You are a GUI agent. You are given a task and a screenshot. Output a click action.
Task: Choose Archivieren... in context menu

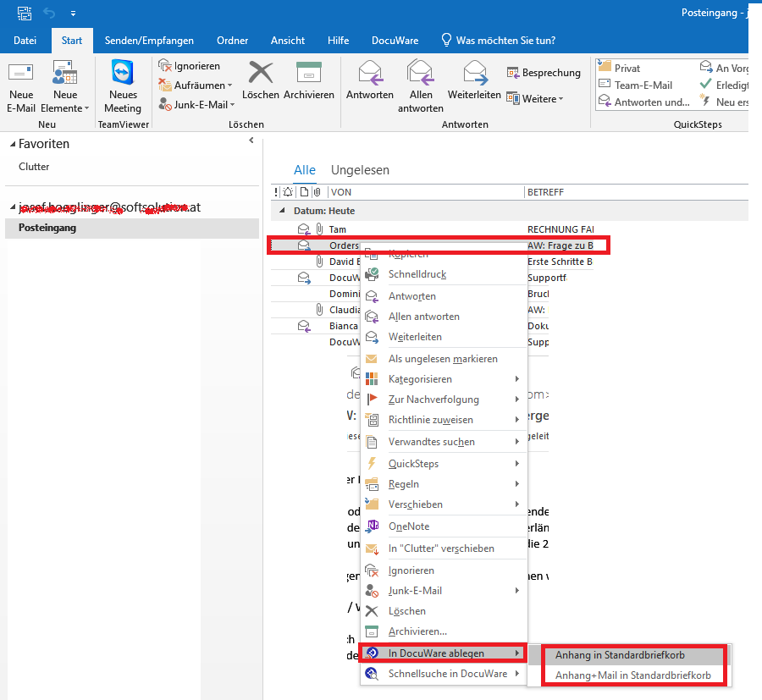pos(444,632)
